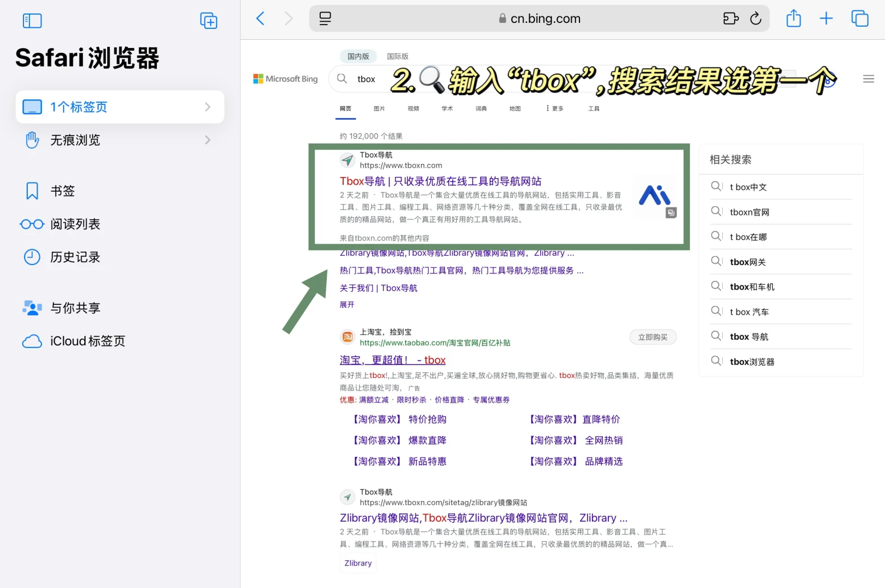
Task: Open the 1个标签页 tab group
Action: coord(120,107)
